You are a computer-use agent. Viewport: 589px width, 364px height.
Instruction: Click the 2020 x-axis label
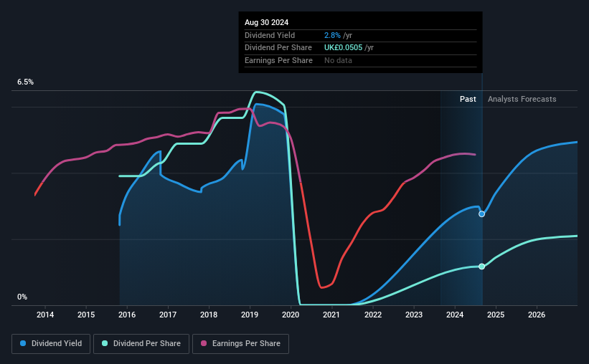tap(291, 315)
